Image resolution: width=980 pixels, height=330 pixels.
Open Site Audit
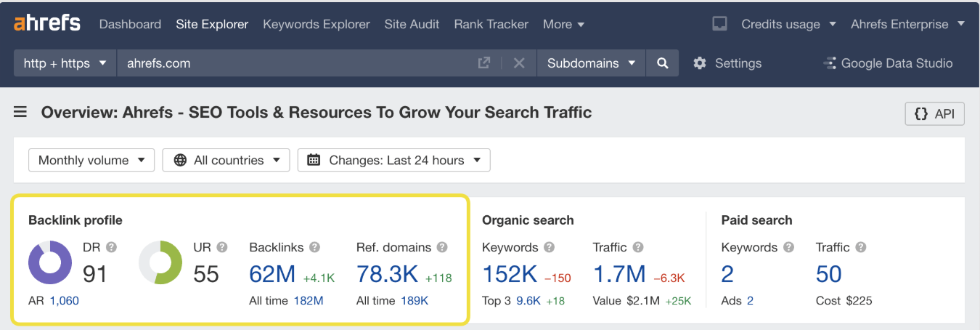412,24
